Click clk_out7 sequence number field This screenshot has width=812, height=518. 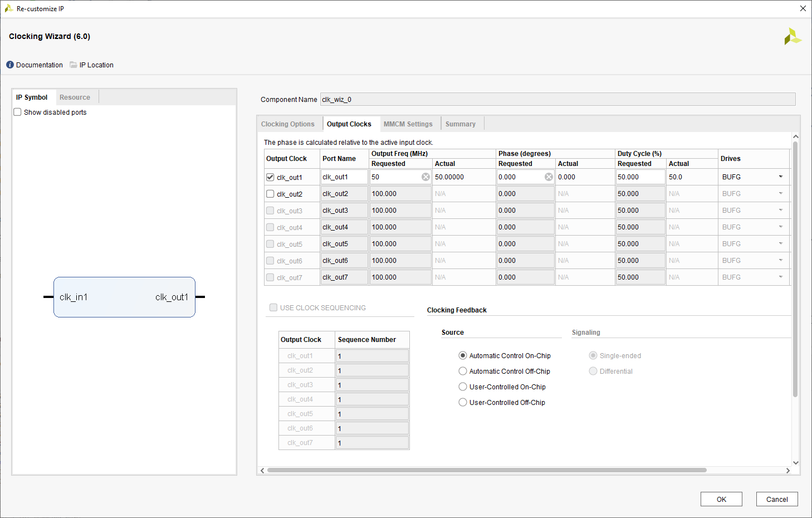click(x=372, y=443)
